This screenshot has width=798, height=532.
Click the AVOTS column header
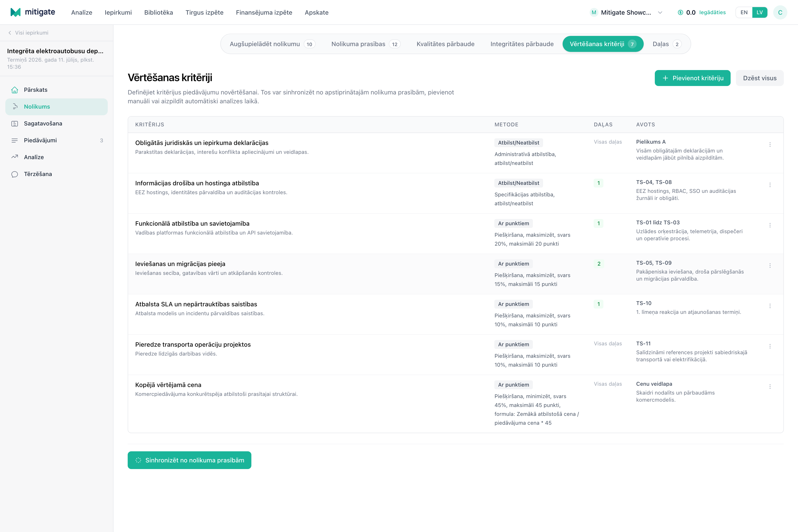(645, 125)
